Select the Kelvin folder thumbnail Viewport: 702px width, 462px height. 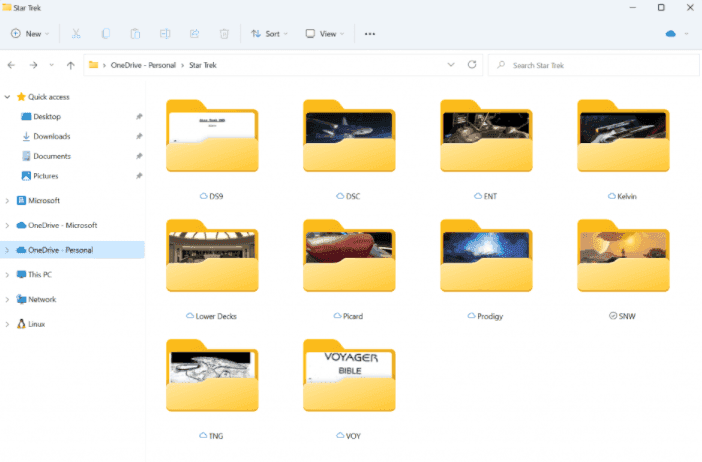pyautogui.click(x=623, y=136)
